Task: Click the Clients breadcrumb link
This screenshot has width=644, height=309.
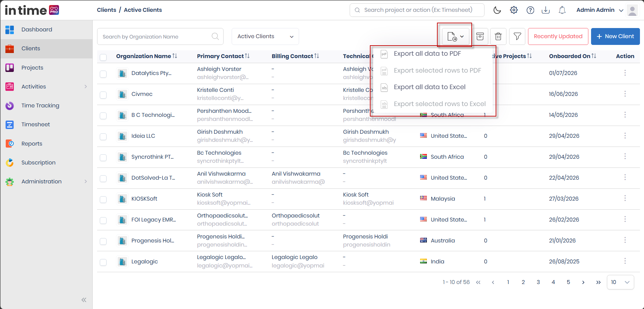Action: point(107,10)
